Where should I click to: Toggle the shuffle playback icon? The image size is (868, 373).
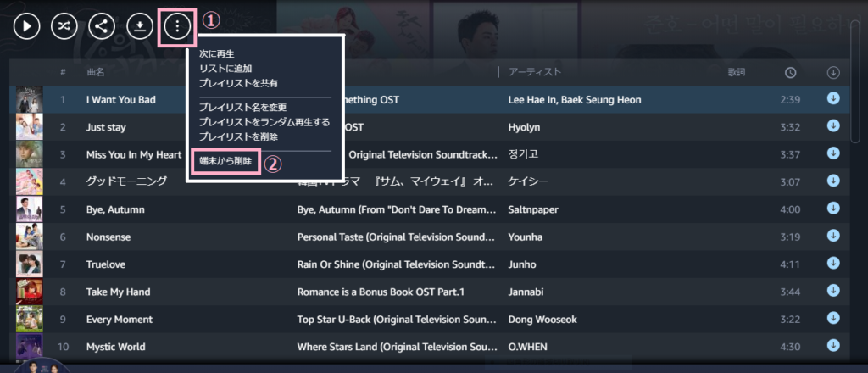pos(64,26)
